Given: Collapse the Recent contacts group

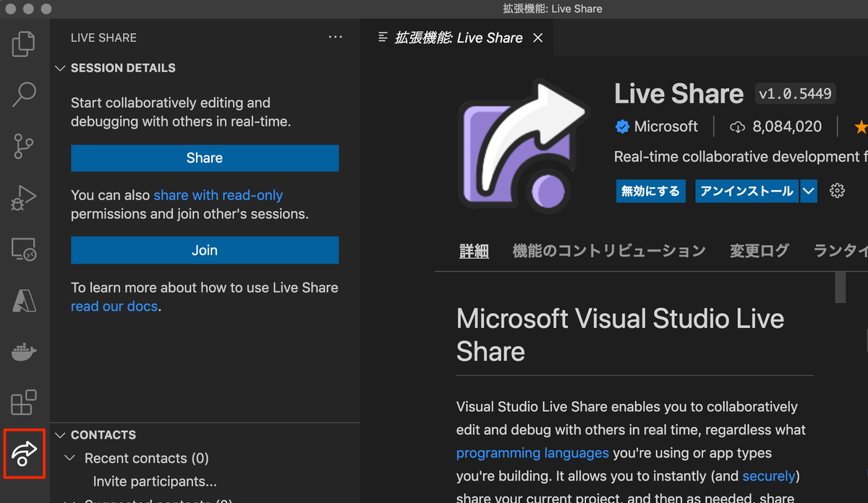Looking at the screenshot, I should pyautogui.click(x=70, y=458).
